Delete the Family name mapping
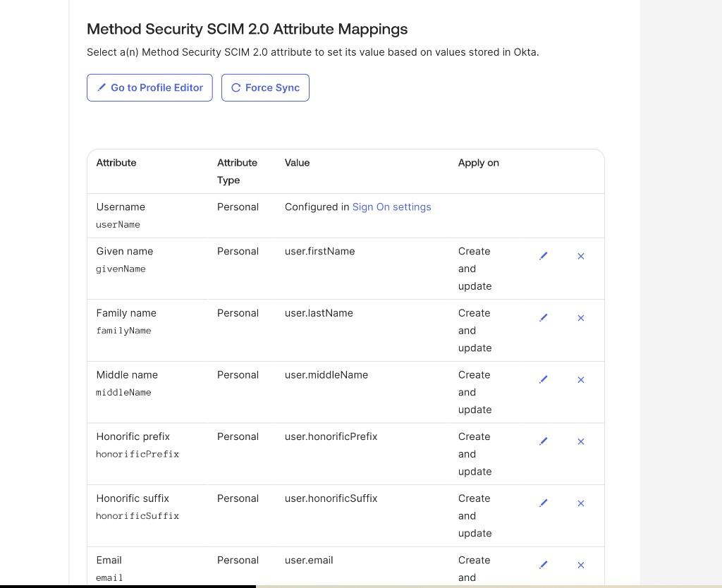Screen dimensions: 722x588 pos(581,318)
